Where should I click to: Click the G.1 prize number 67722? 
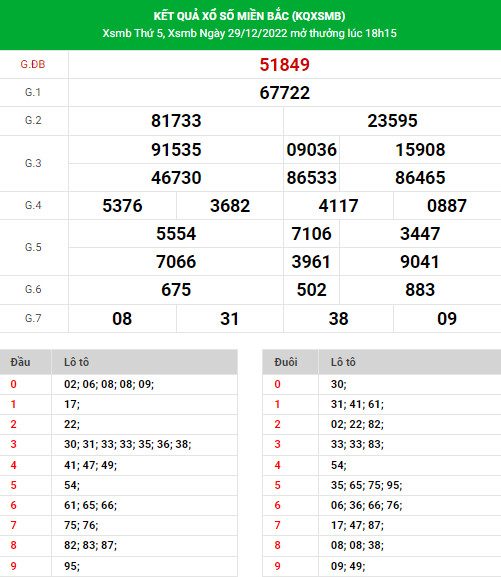(285, 93)
